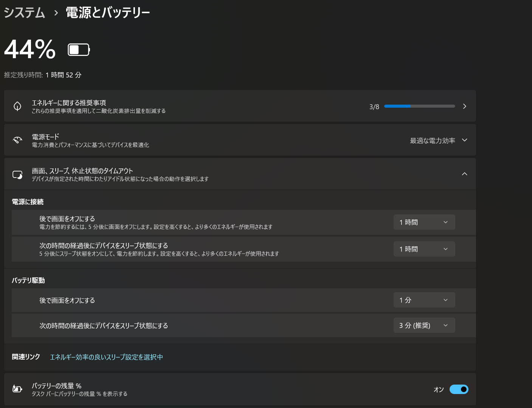Click the 3/8 recommendations count
This screenshot has width=532, height=408.
pos(374,107)
